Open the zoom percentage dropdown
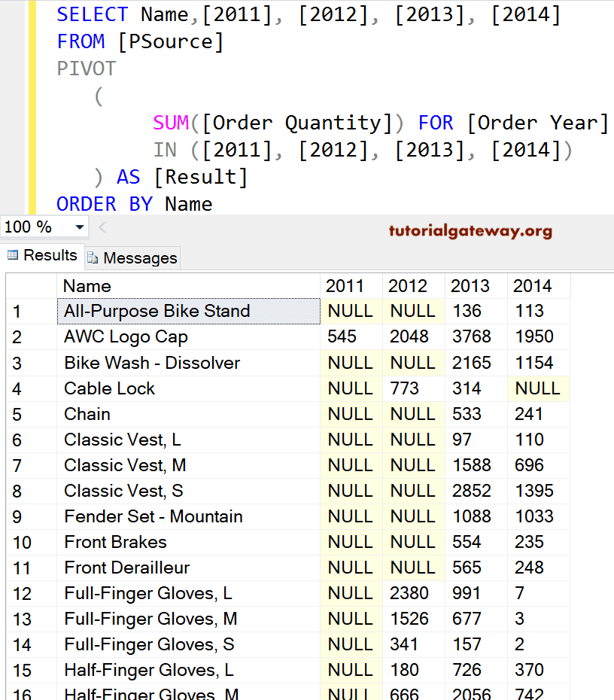 coord(79,226)
